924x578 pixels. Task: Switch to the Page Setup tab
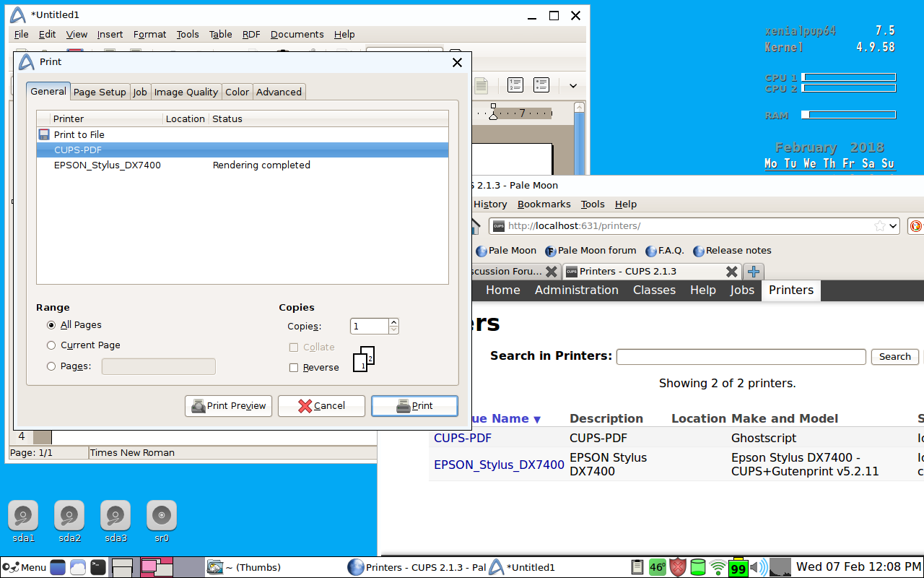100,92
